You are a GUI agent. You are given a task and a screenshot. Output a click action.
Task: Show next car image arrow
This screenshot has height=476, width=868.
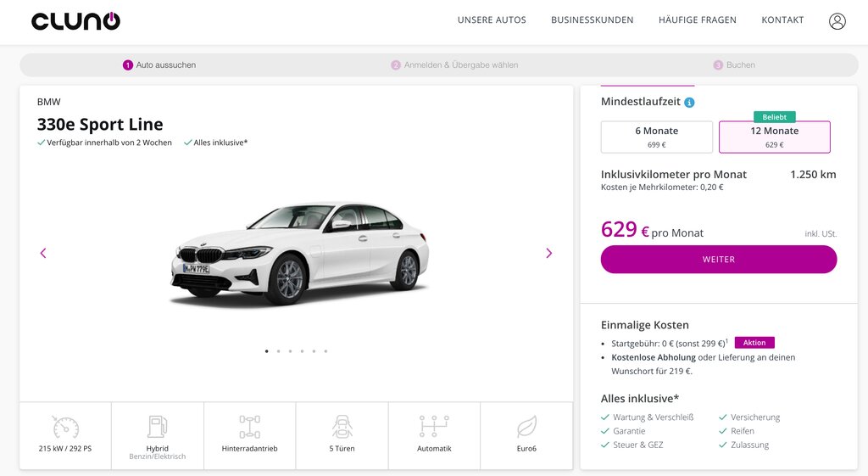point(548,253)
